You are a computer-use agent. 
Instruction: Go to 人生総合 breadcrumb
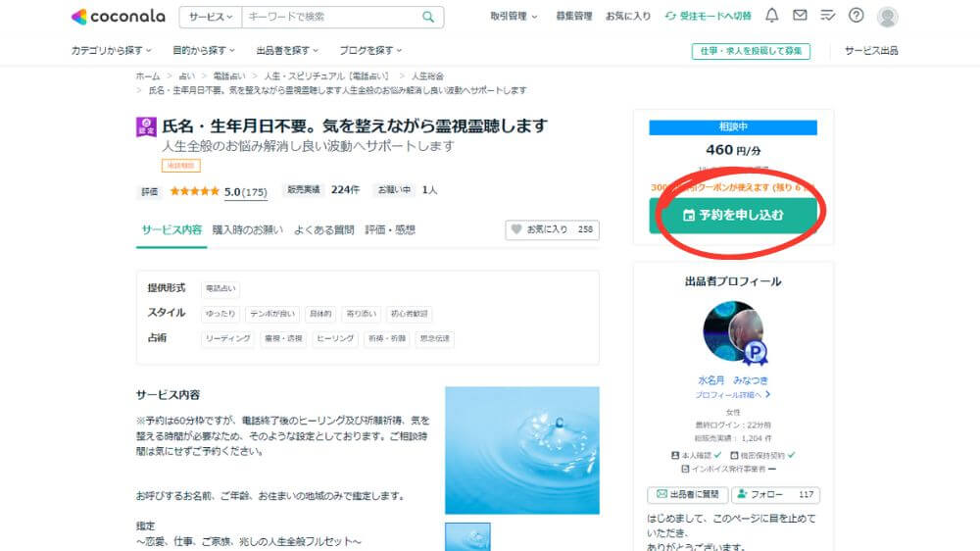[x=427, y=76]
